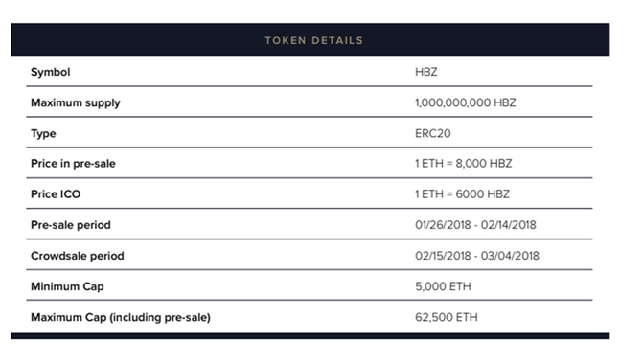Select the Maximum Cap (including pre-sale) label
The image size is (643, 364).
coord(121,317)
